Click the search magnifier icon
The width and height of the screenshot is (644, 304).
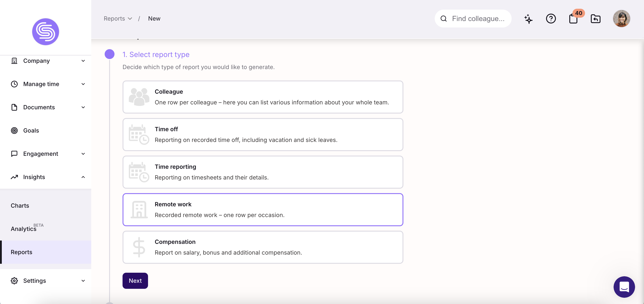pos(443,19)
